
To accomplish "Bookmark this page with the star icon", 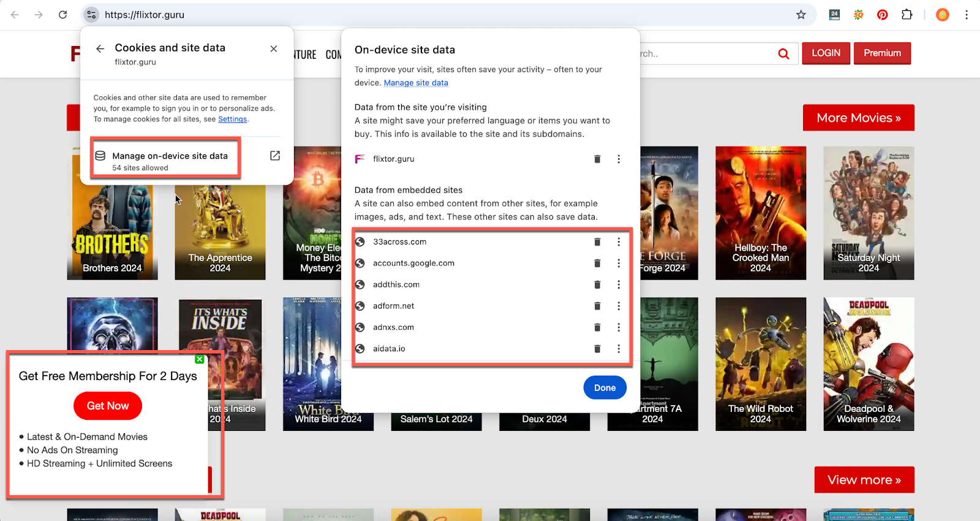I will tap(801, 15).
